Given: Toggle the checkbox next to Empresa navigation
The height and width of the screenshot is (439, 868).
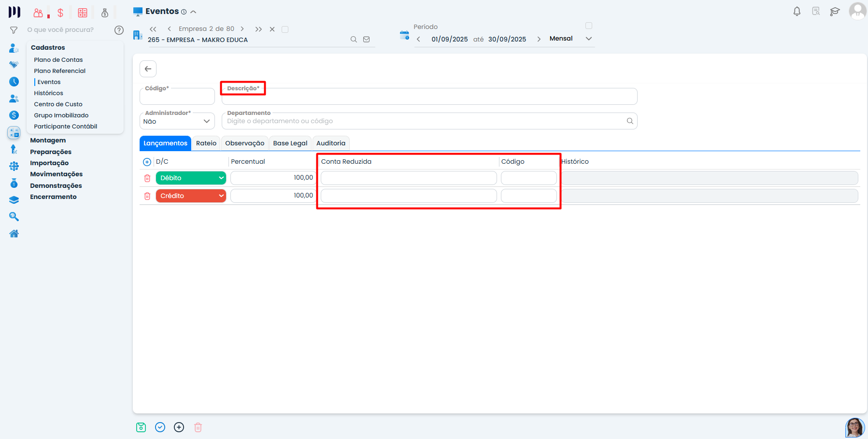Looking at the screenshot, I should click(285, 29).
